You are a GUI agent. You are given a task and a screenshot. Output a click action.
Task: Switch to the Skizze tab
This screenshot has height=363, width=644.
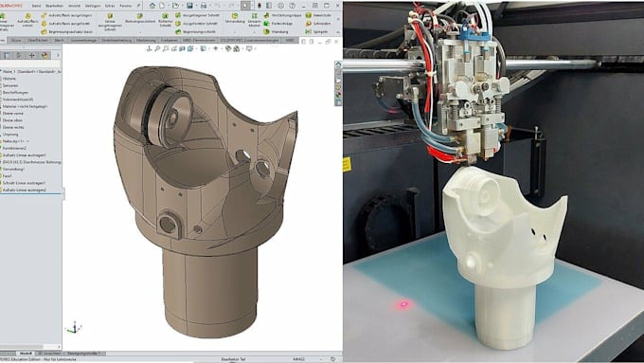15,41
